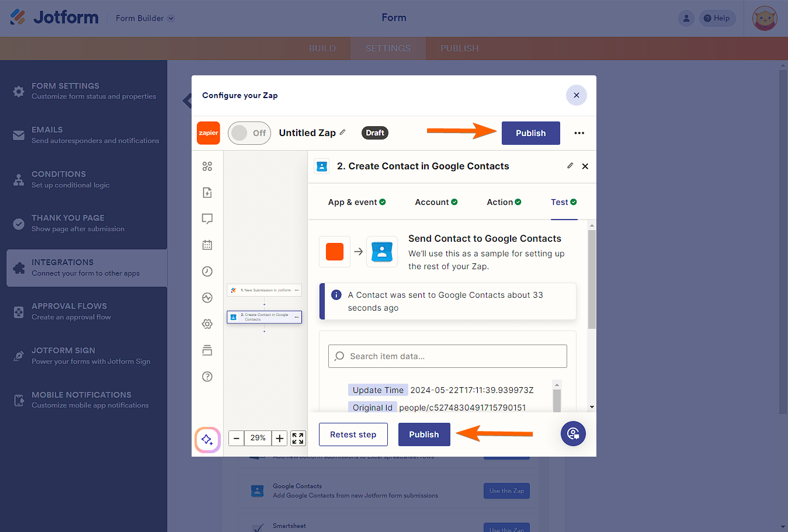Open Emails settings in the sidebar
The width and height of the screenshot is (788, 532).
click(x=86, y=135)
